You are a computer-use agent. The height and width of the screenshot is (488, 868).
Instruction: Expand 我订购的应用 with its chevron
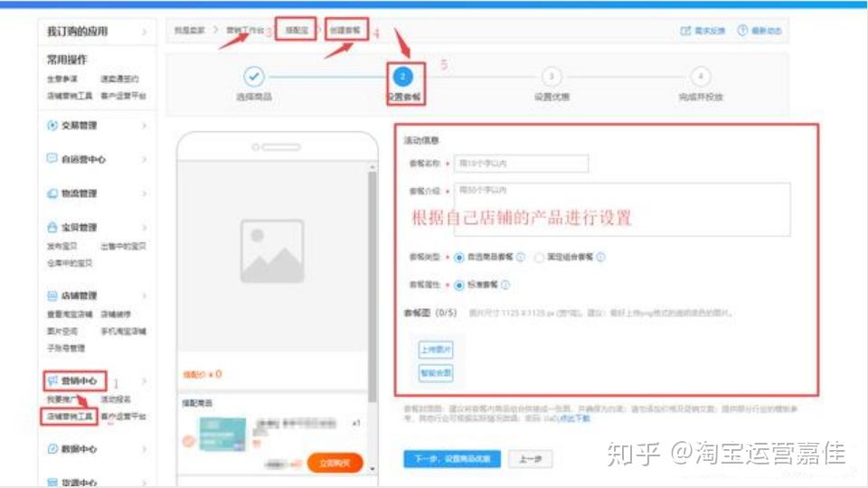coord(144,32)
